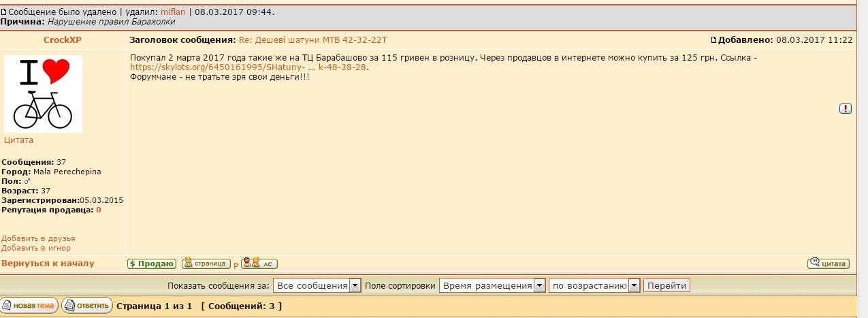The height and width of the screenshot is (318, 868).
Task: Click the цитата quote icon button
Action: coord(828,264)
